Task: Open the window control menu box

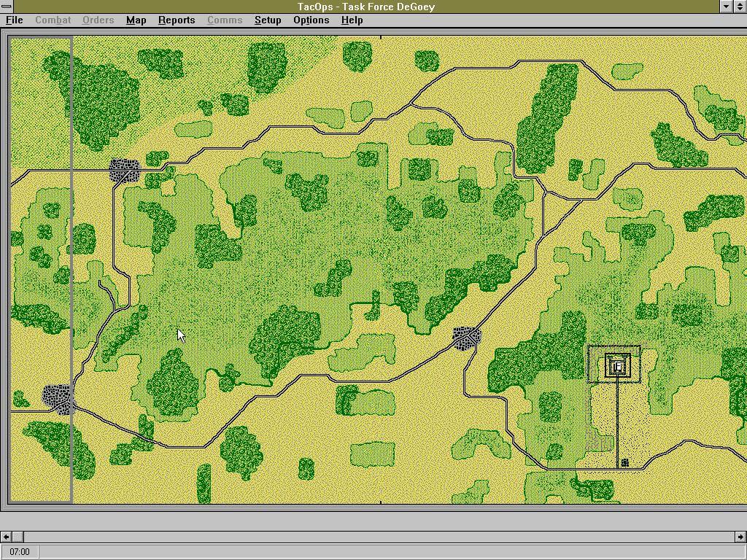Action: click(6, 6)
